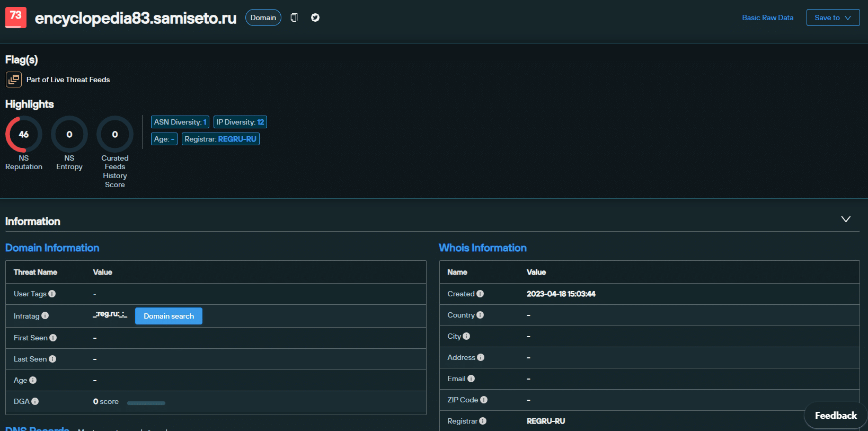Click the red 73 risk score badge

pyautogui.click(x=16, y=17)
